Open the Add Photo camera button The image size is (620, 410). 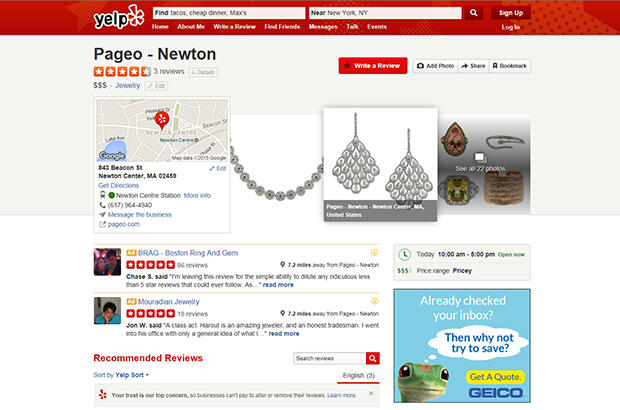(x=435, y=66)
